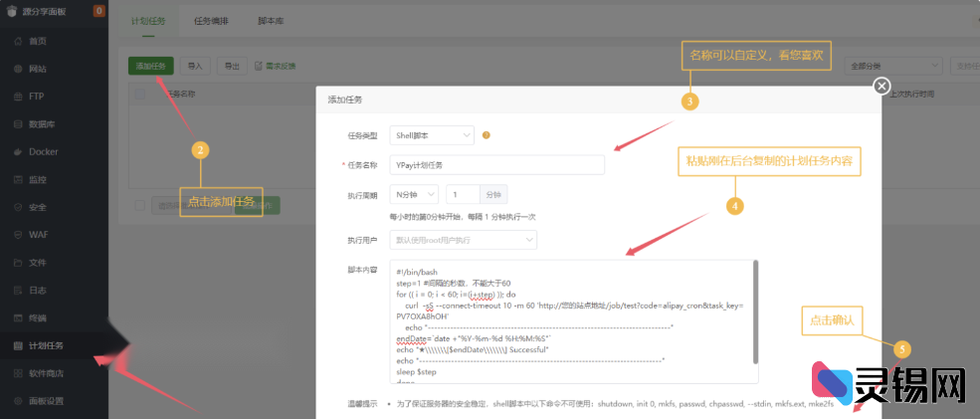Click the orange help icon beside 任务类型
The height and width of the screenshot is (419, 980).
pyautogui.click(x=487, y=135)
